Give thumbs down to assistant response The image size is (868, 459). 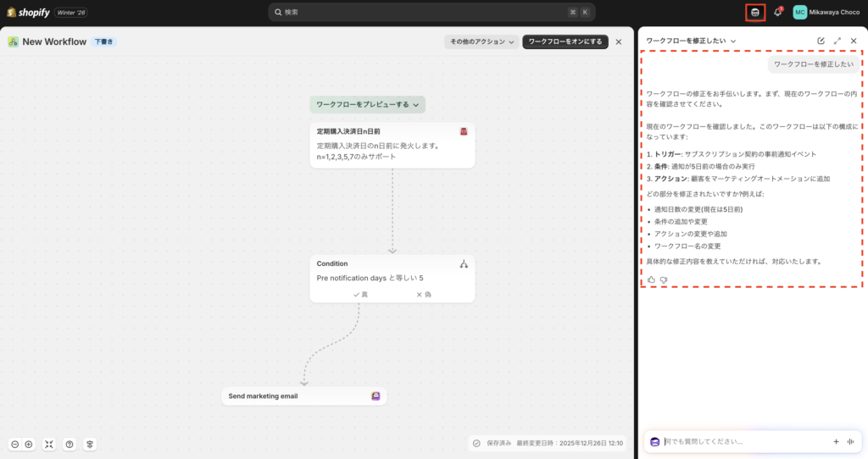(x=664, y=279)
